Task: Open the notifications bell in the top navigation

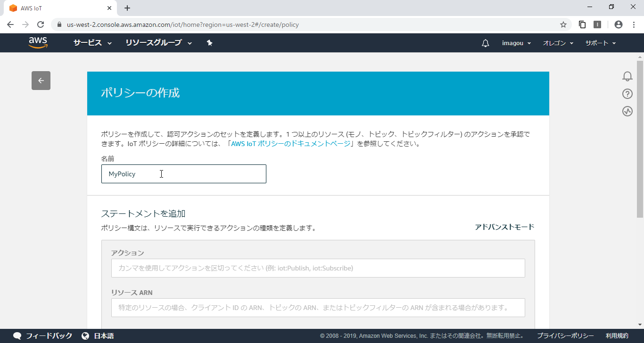Action: [x=485, y=43]
